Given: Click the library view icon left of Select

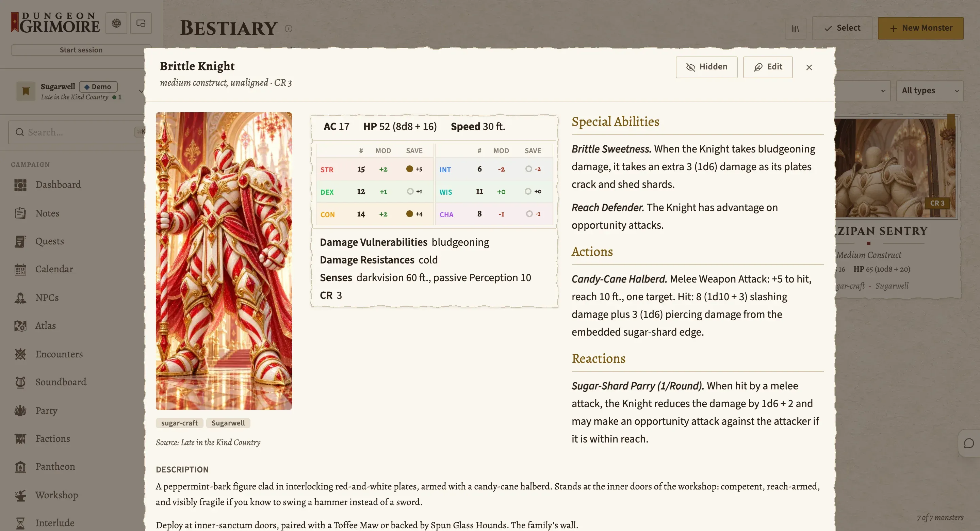Looking at the screenshot, I should (795, 28).
